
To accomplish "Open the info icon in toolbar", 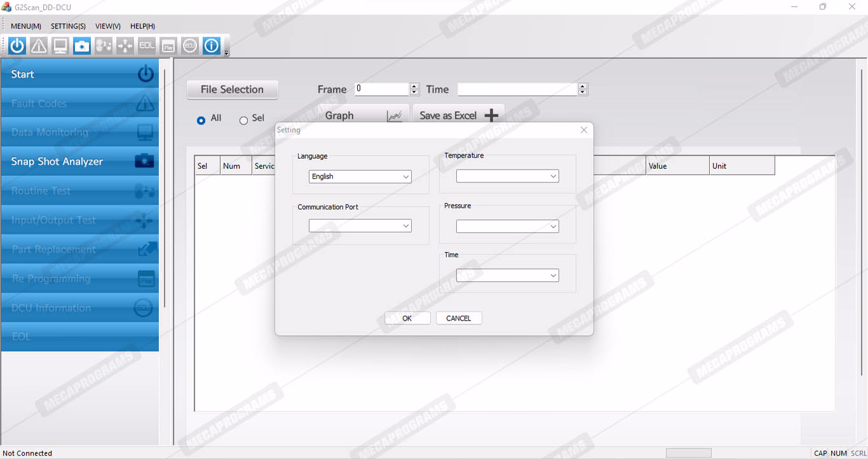I will (212, 46).
